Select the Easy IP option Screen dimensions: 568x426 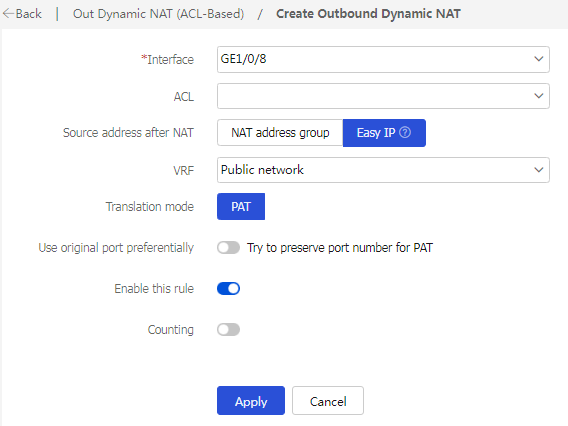point(384,133)
